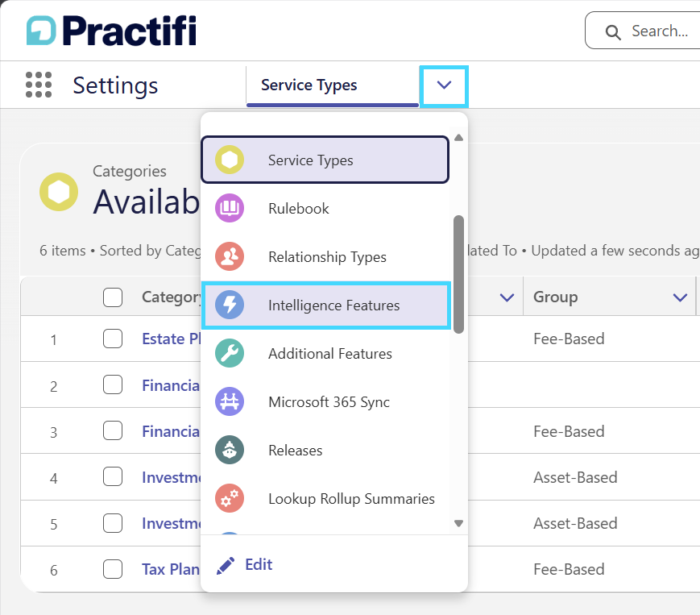Click the Service Types tab

332,85
